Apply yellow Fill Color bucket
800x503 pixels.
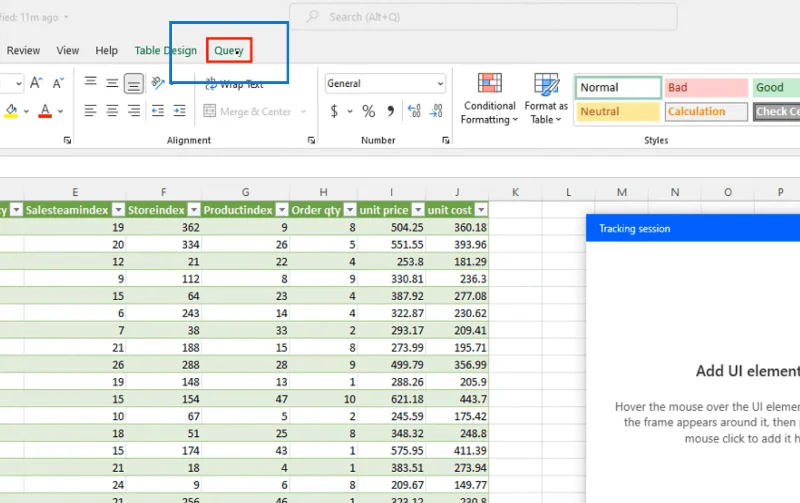[x=11, y=111]
